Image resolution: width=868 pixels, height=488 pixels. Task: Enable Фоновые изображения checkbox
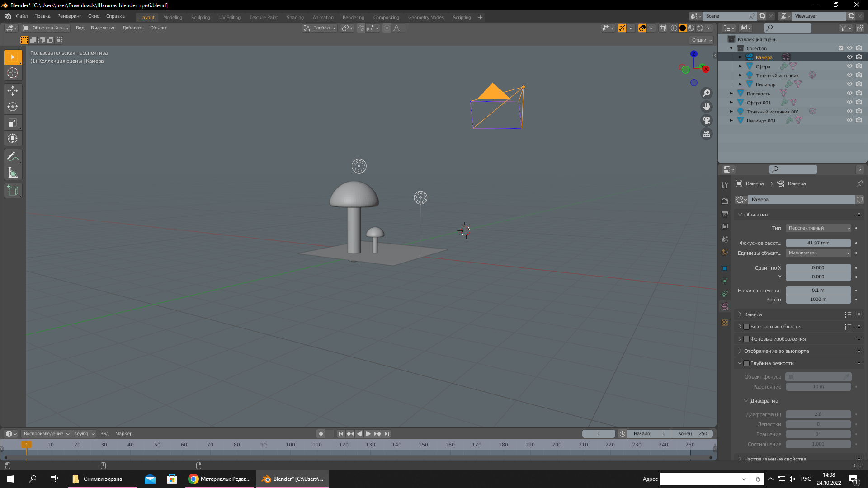pos(746,339)
